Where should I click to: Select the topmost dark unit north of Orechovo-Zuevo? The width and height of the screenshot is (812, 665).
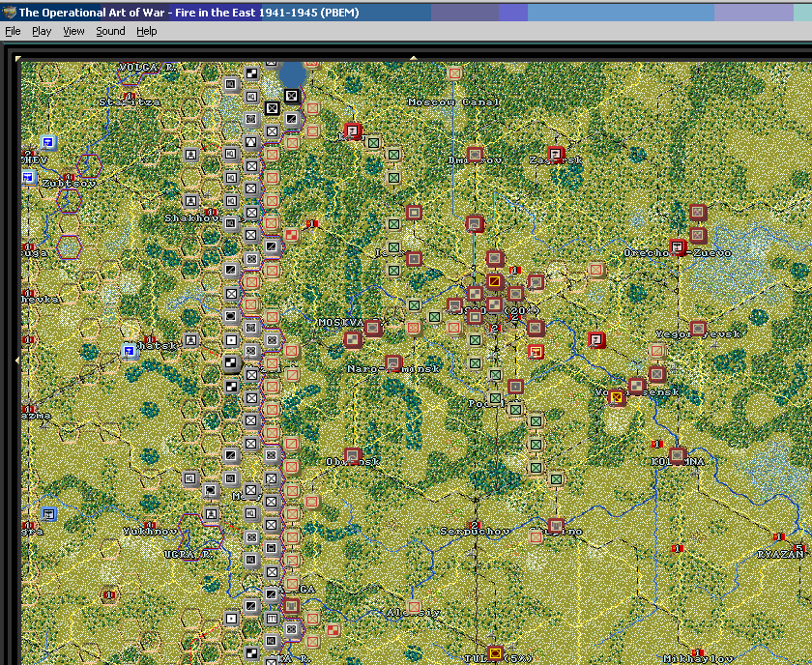click(698, 212)
